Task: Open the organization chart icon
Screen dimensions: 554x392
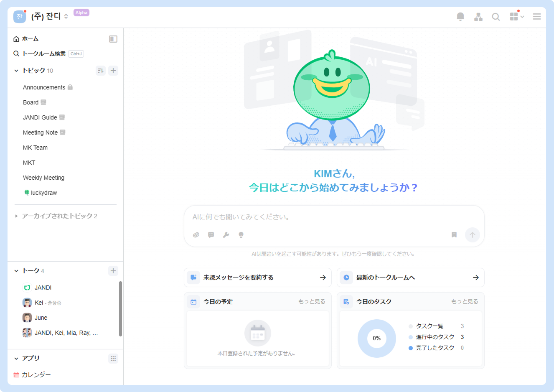Action: click(x=478, y=17)
